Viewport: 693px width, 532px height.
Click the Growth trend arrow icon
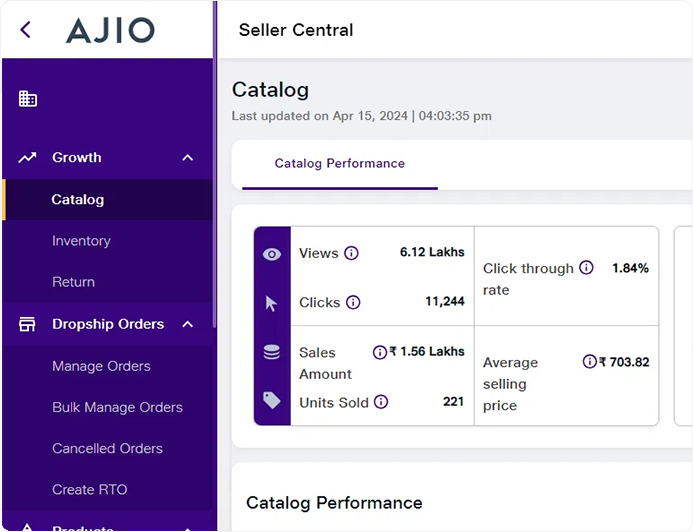coord(28,158)
